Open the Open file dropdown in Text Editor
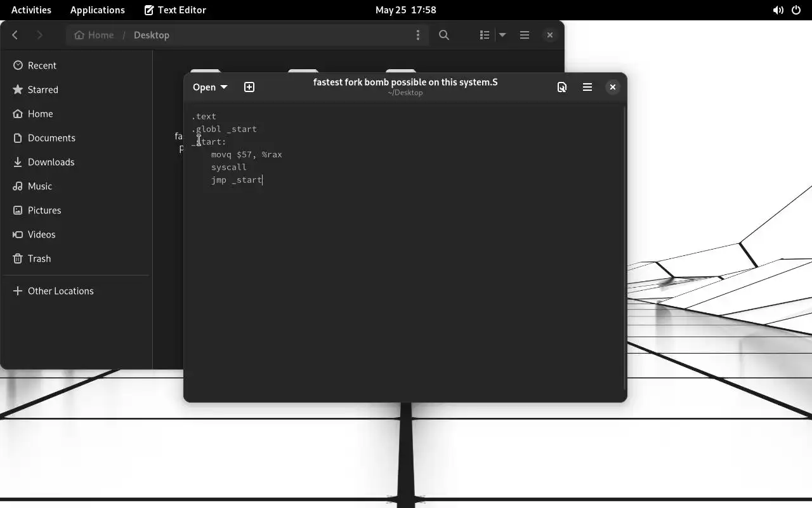Viewport: 812px width, 508px height. pos(210,87)
